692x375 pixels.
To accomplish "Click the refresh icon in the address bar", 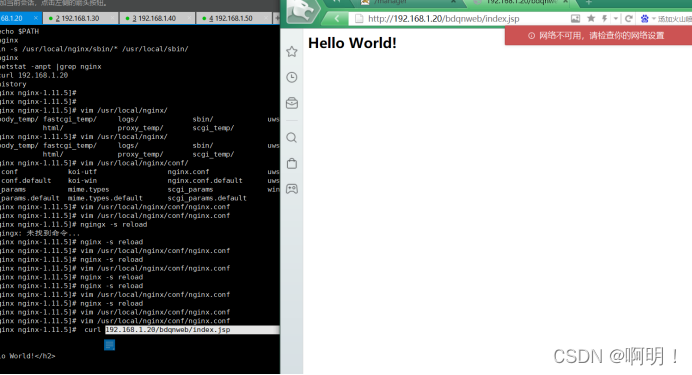I will (x=629, y=19).
